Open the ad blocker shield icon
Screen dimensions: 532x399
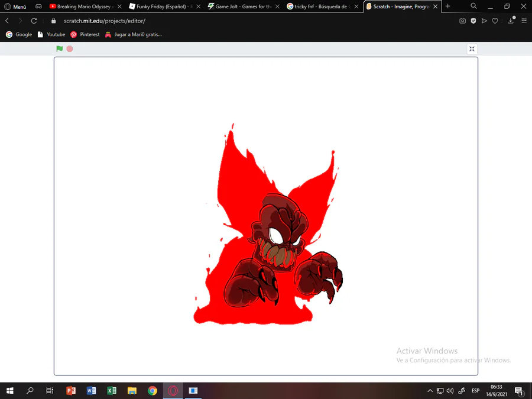point(473,21)
